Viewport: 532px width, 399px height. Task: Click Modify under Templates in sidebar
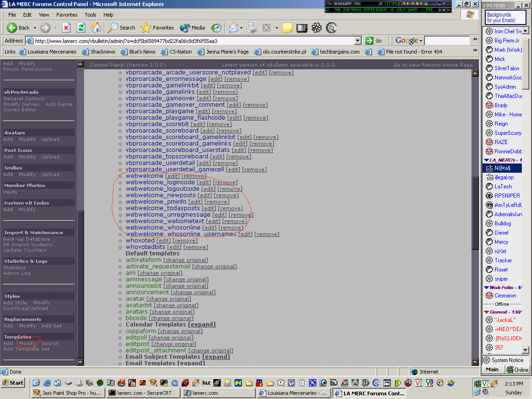[27, 344]
